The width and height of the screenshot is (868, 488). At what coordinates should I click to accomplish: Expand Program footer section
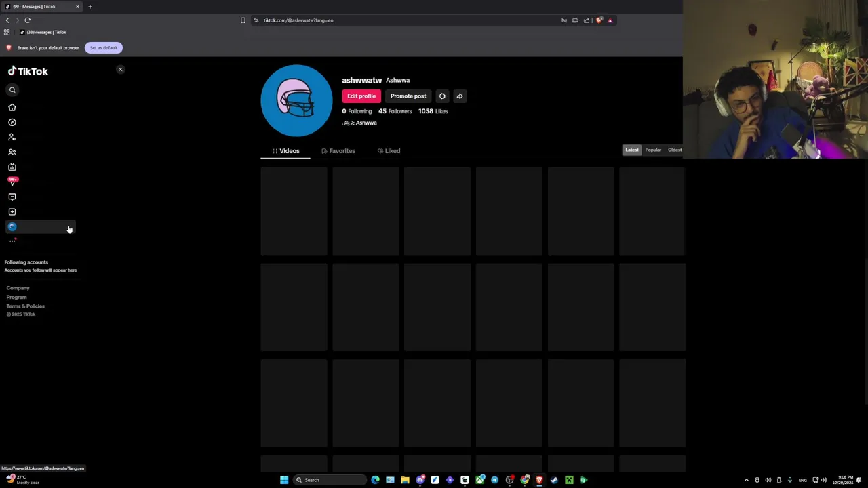17,297
